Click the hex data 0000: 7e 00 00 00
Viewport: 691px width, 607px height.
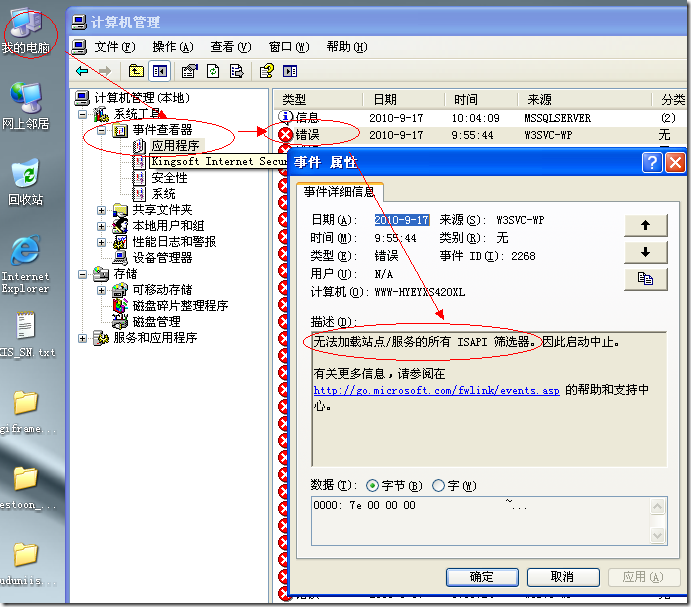pyautogui.click(x=364, y=505)
